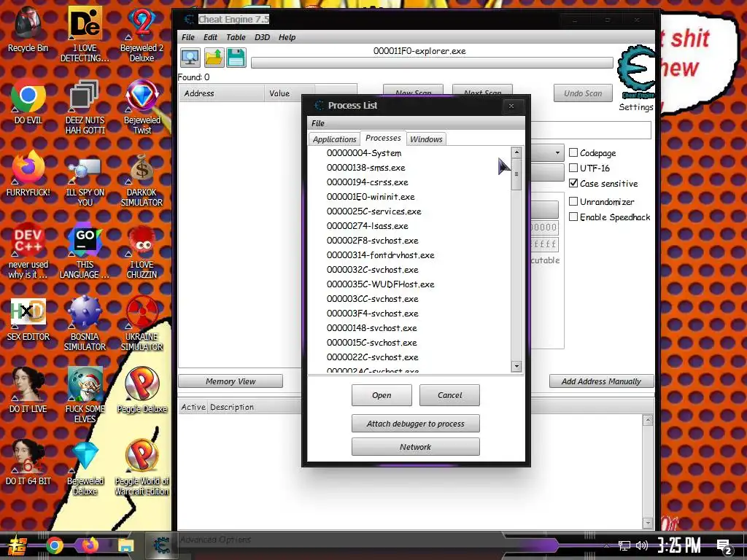
Task: Click the process list scroll down arrow
Action: (x=516, y=366)
